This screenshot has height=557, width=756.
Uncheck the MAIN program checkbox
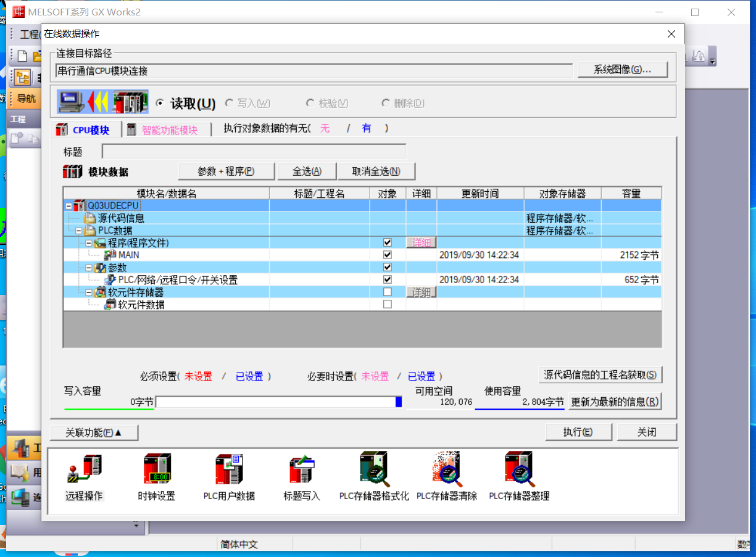388,255
